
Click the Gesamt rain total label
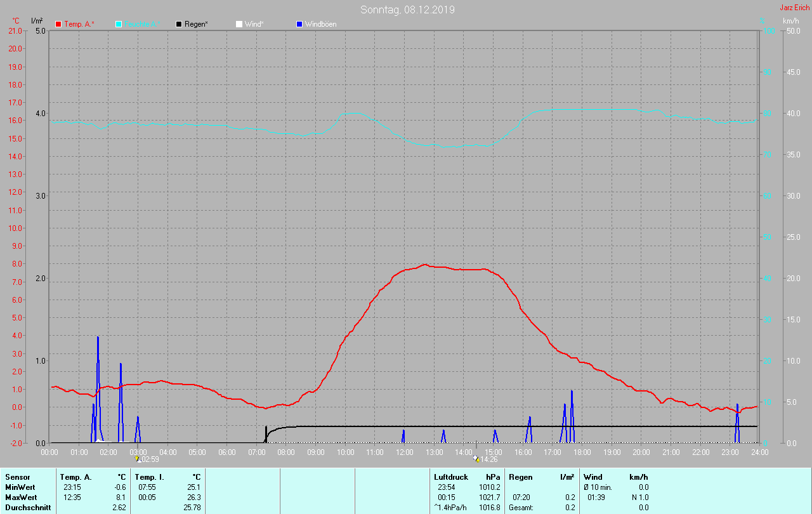pos(521,507)
